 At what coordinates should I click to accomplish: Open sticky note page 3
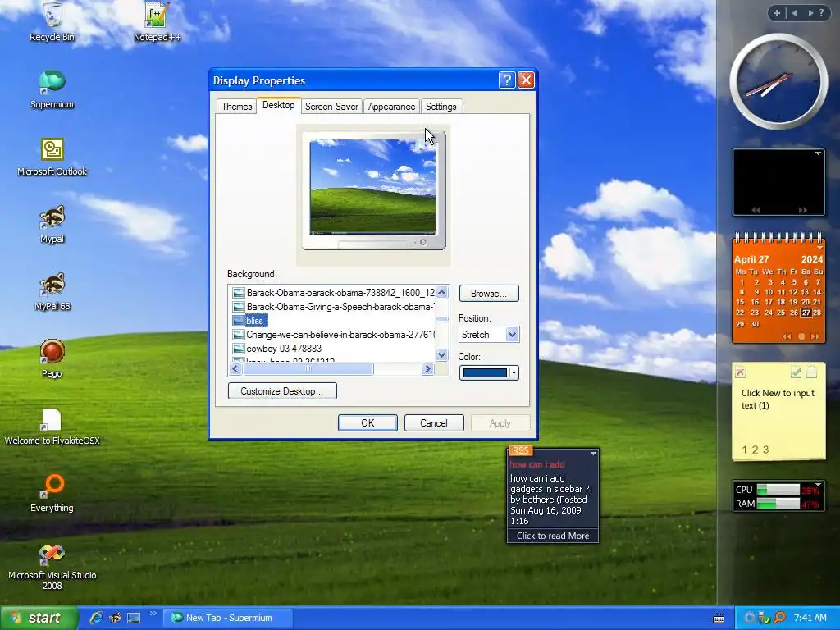point(765,450)
